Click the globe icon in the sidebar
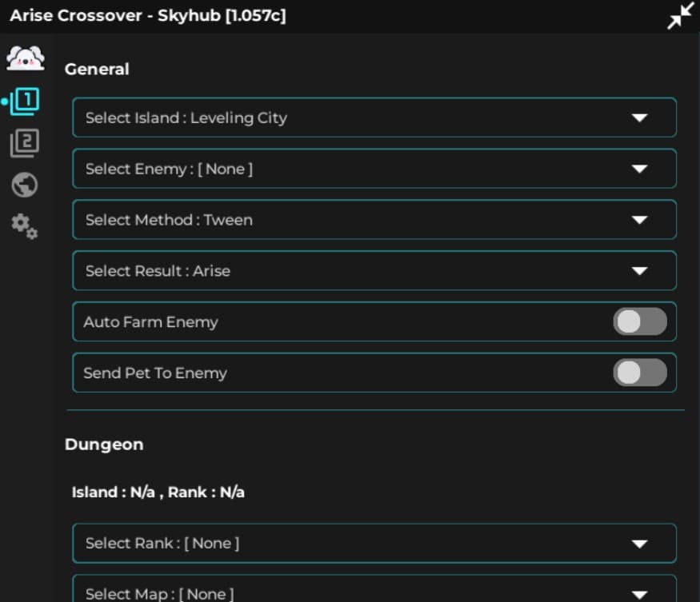700x602 pixels. click(x=24, y=184)
